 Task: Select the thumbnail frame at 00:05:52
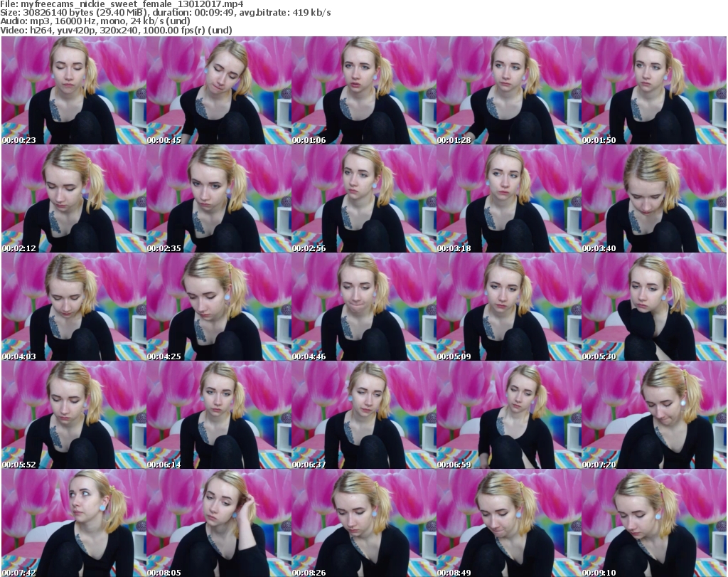(x=74, y=415)
